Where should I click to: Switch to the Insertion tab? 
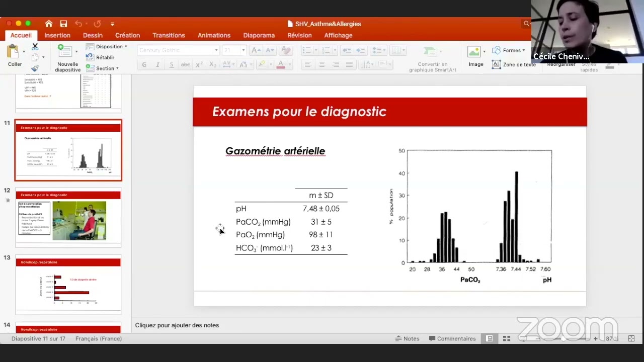(x=57, y=35)
